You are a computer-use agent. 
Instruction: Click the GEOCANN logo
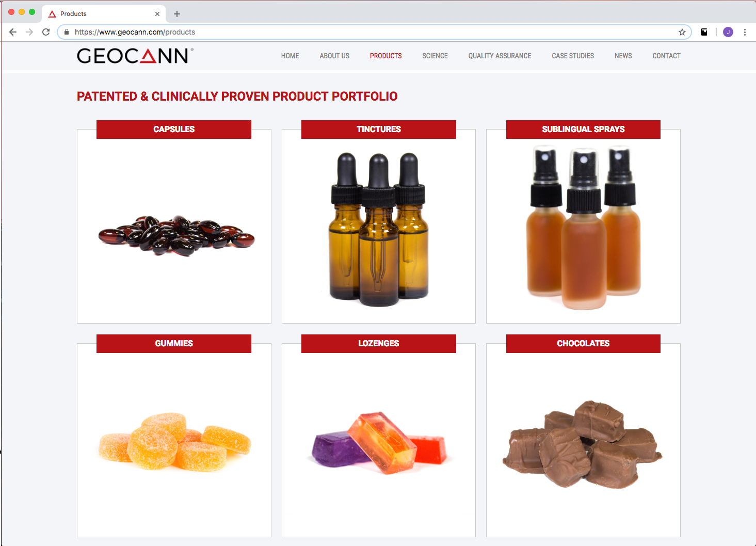135,56
